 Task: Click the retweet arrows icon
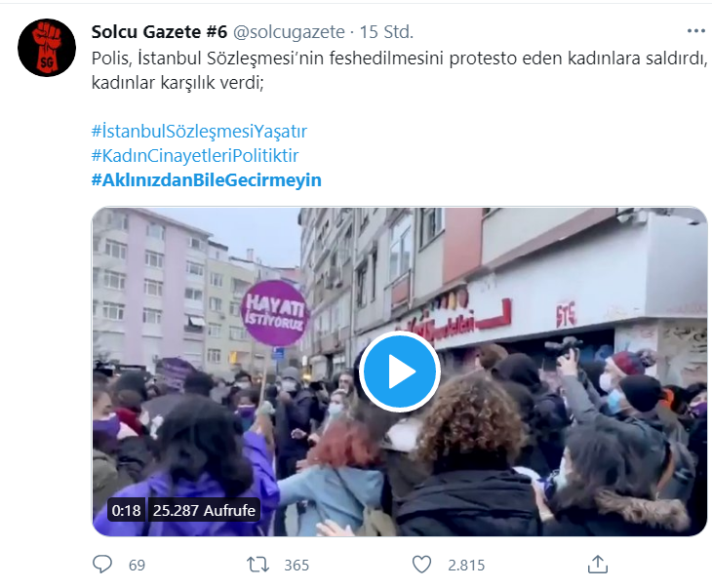257,565
